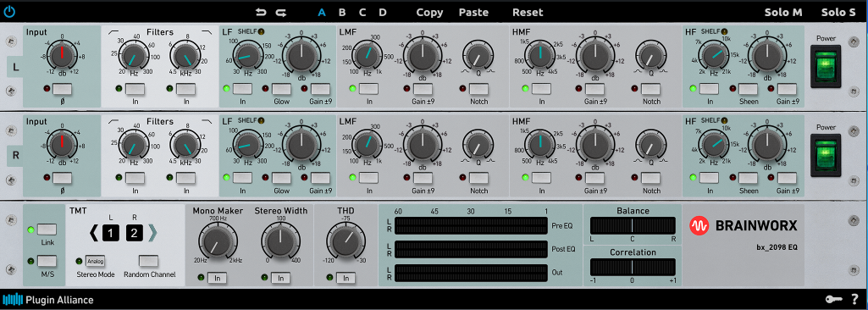Toggle L channel LMF In button
The image size is (868, 310).
[368, 89]
